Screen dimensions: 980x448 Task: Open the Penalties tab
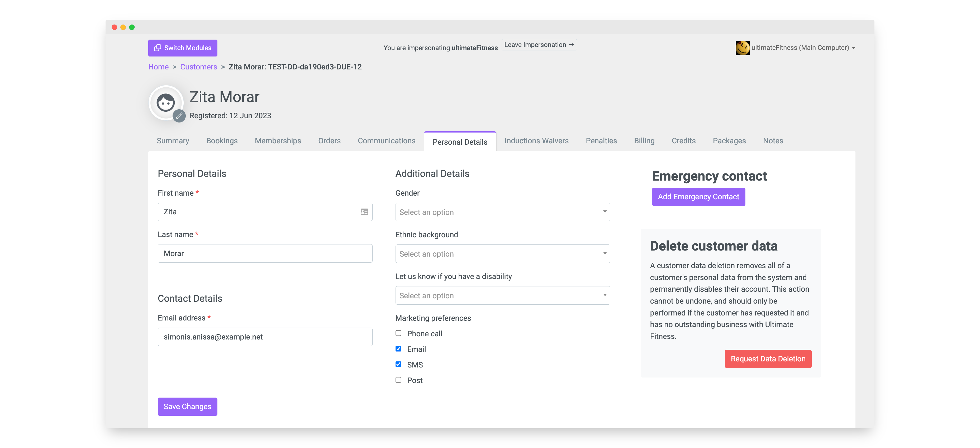coord(601,141)
